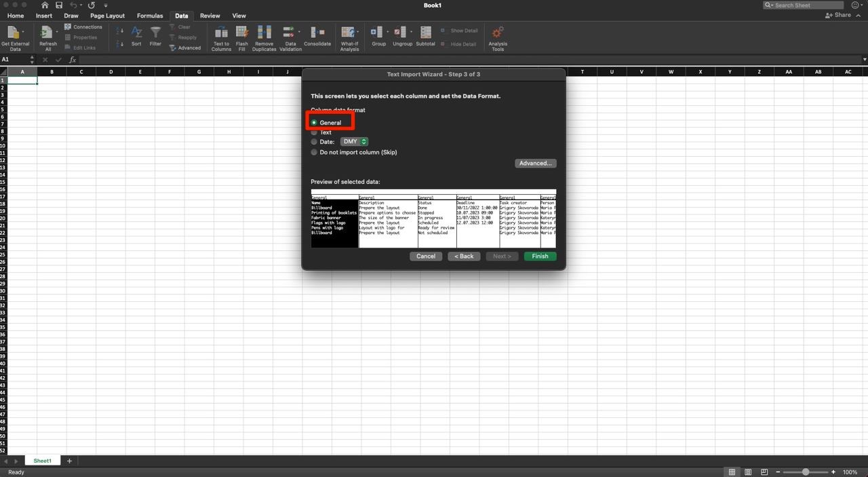Select the Date column format option

point(314,142)
